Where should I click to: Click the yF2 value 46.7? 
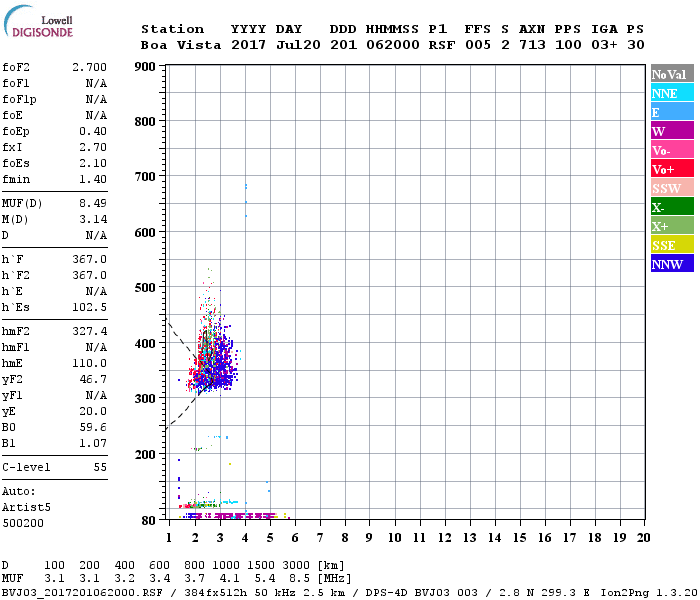93,380
